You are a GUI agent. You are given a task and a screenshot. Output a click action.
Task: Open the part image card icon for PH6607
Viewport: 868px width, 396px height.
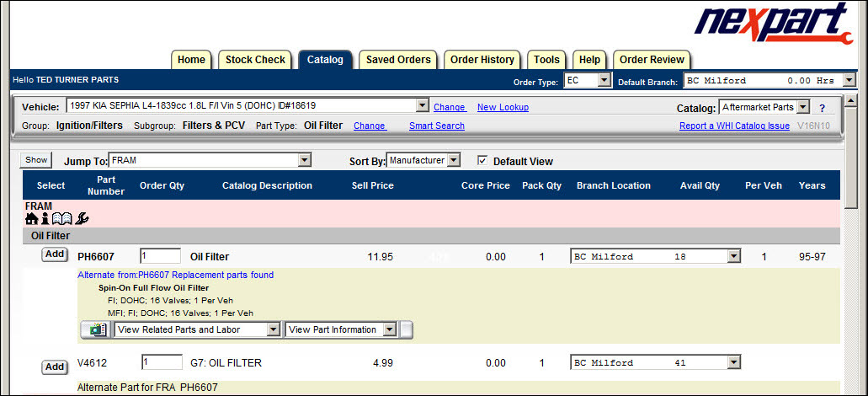point(97,330)
